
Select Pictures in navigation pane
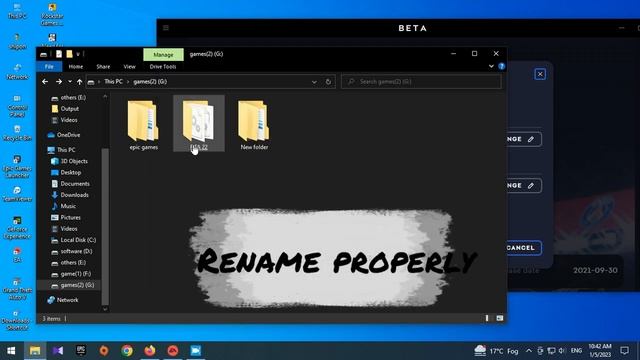tap(66, 218)
